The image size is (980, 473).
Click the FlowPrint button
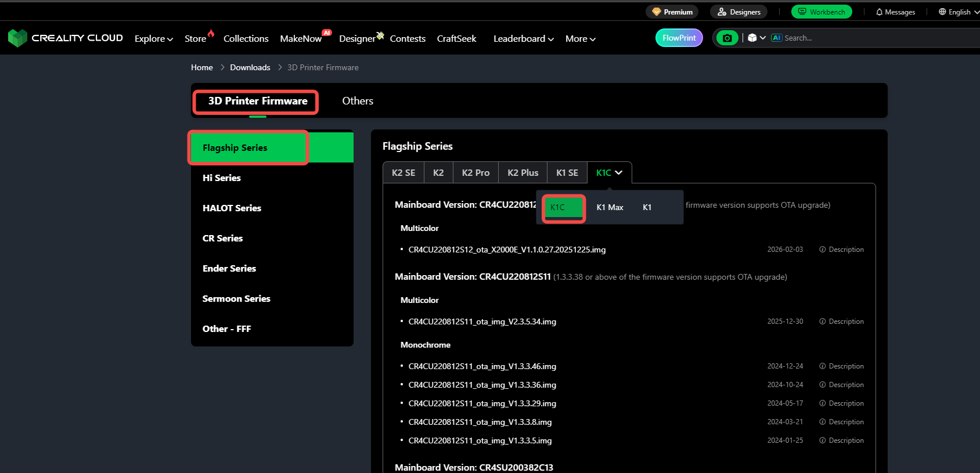pyautogui.click(x=679, y=38)
